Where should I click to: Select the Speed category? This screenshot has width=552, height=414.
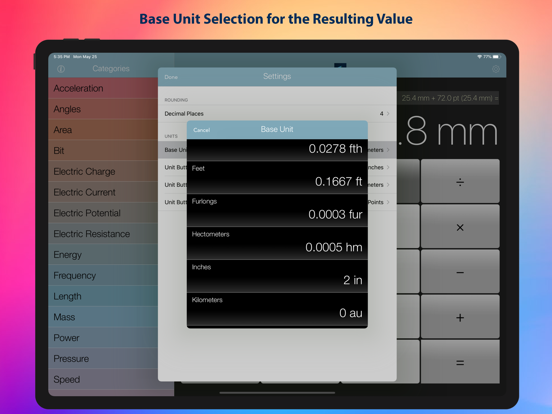[x=103, y=379]
